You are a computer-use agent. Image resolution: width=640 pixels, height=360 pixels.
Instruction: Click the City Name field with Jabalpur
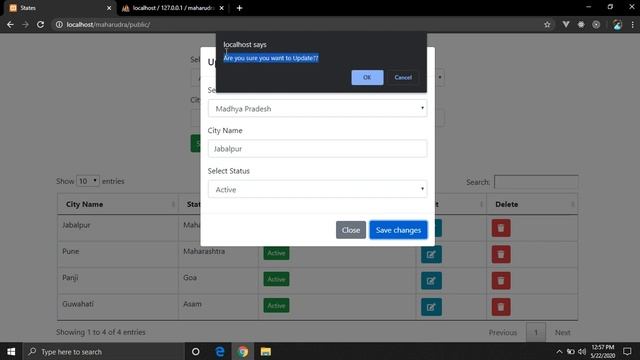(317, 149)
